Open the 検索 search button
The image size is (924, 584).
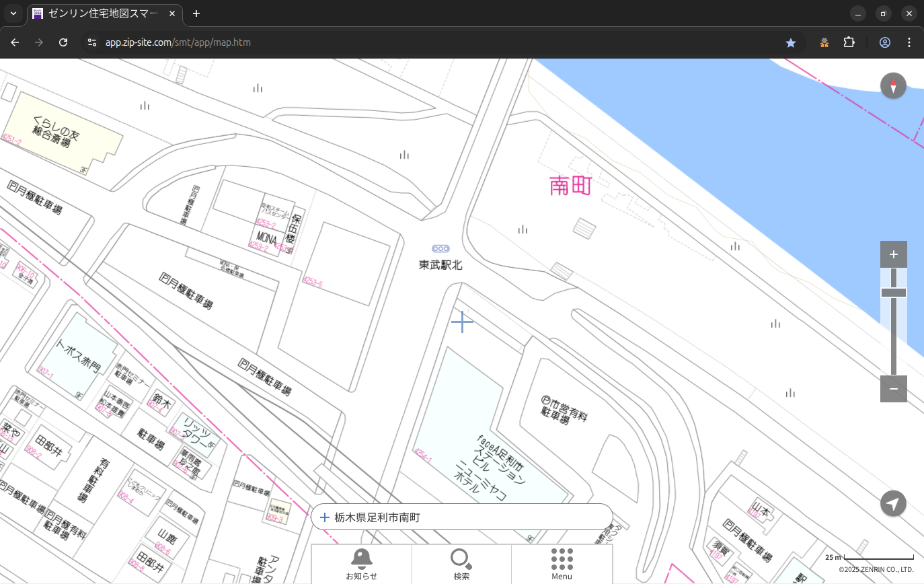tap(461, 564)
